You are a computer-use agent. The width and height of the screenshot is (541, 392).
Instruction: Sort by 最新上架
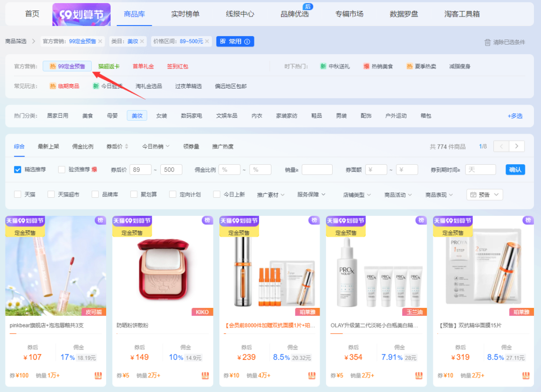pos(48,147)
